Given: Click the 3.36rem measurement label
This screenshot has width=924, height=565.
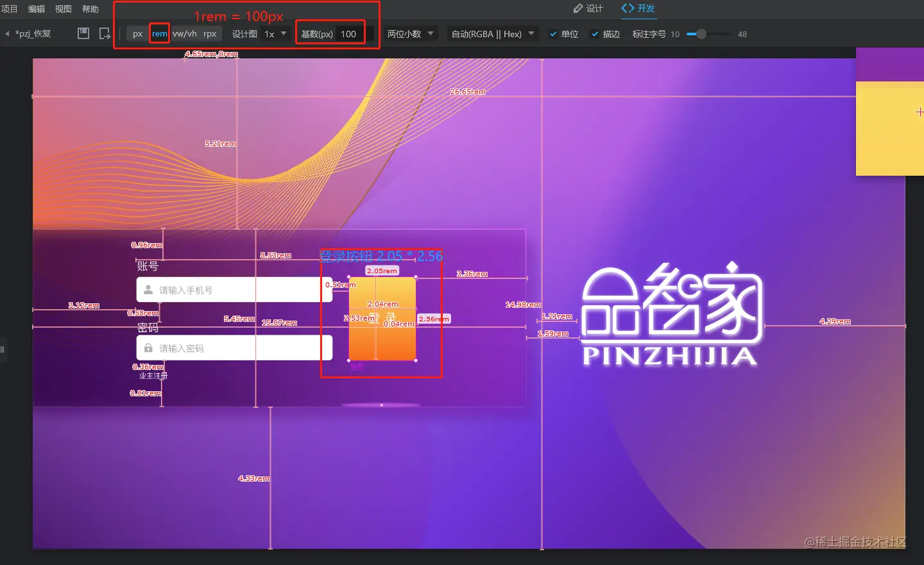Looking at the screenshot, I should pyautogui.click(x=472, y=274).
